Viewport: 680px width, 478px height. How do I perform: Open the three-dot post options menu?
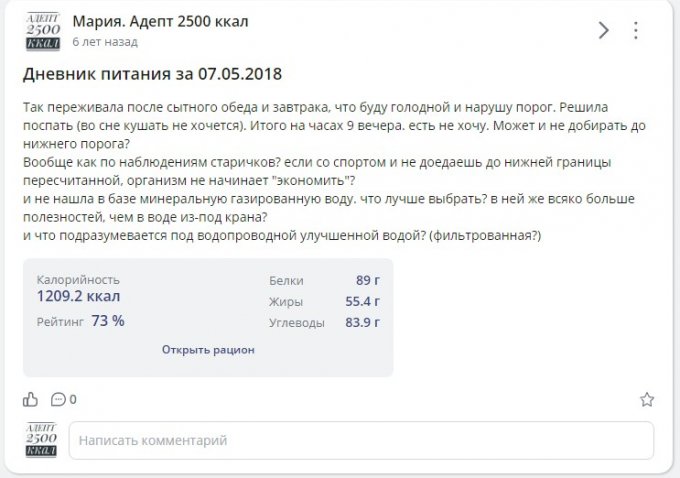pos(634,30)
